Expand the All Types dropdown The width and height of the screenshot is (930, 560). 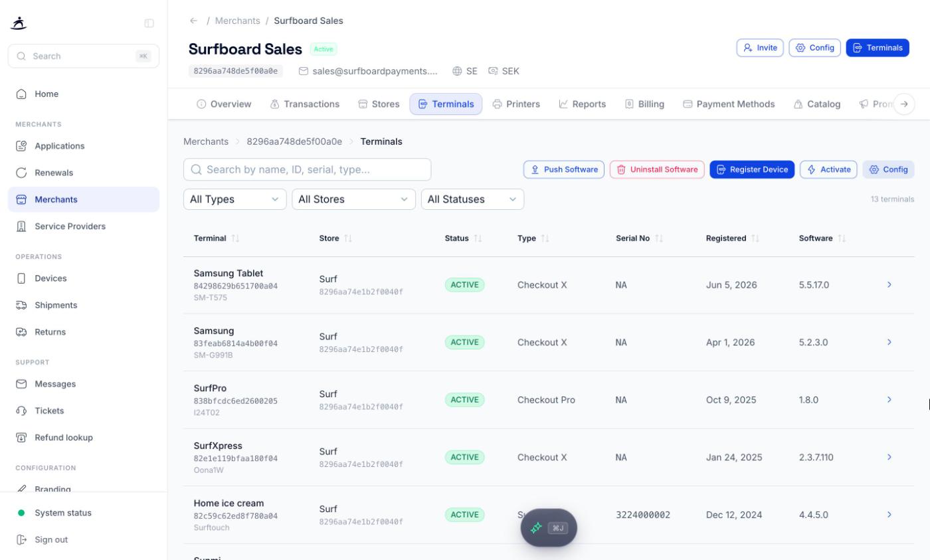click(234, 199)
